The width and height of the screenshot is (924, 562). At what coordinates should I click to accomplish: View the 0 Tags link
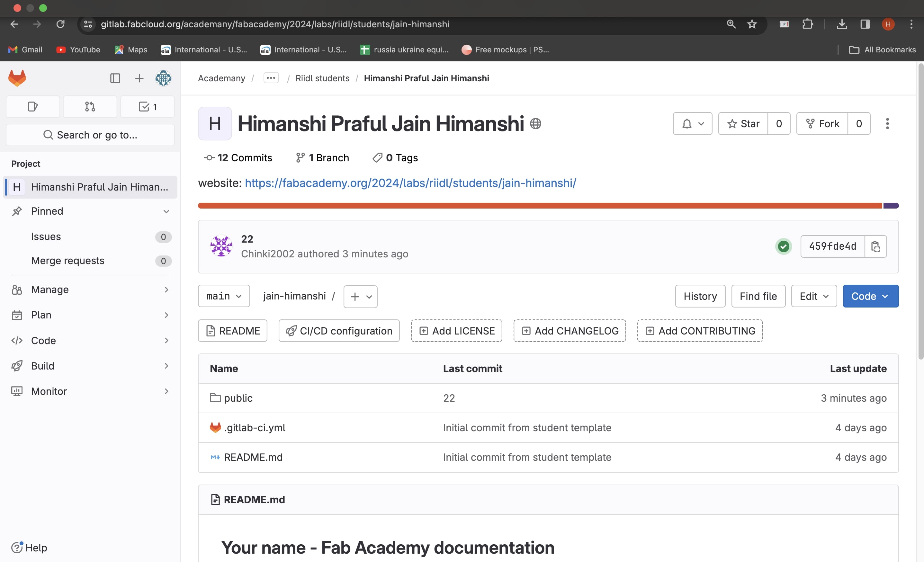coord(395,158)
